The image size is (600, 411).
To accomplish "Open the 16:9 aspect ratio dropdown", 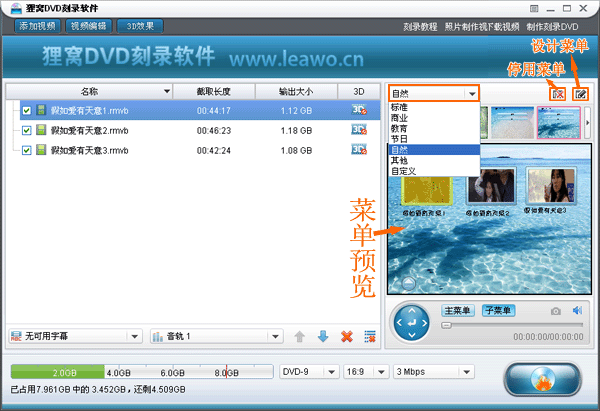I will tap(365, 372).
